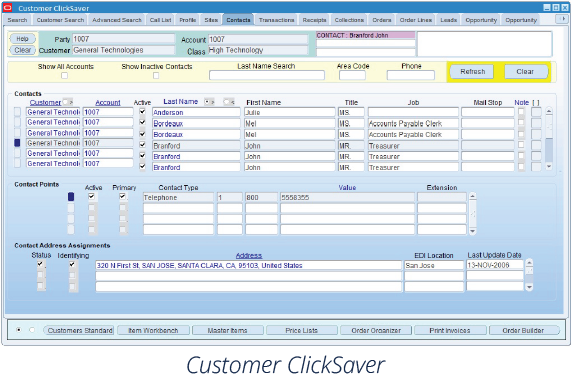Click Clear button below Help
The height and width of the screenshot is (379, 572).
23,50
